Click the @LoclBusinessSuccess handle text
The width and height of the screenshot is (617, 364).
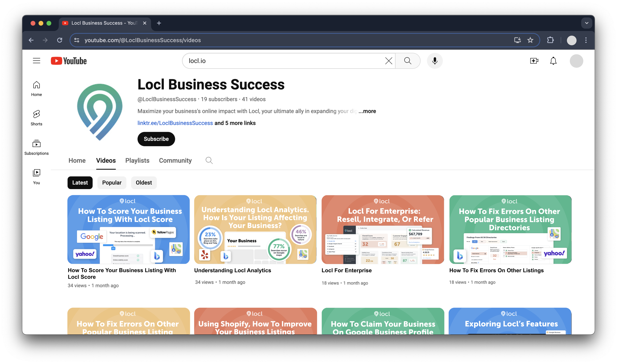pos(167,99)
